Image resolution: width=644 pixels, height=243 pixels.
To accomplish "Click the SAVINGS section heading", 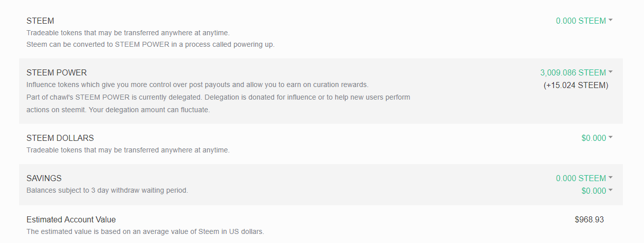I will (44, 179).
